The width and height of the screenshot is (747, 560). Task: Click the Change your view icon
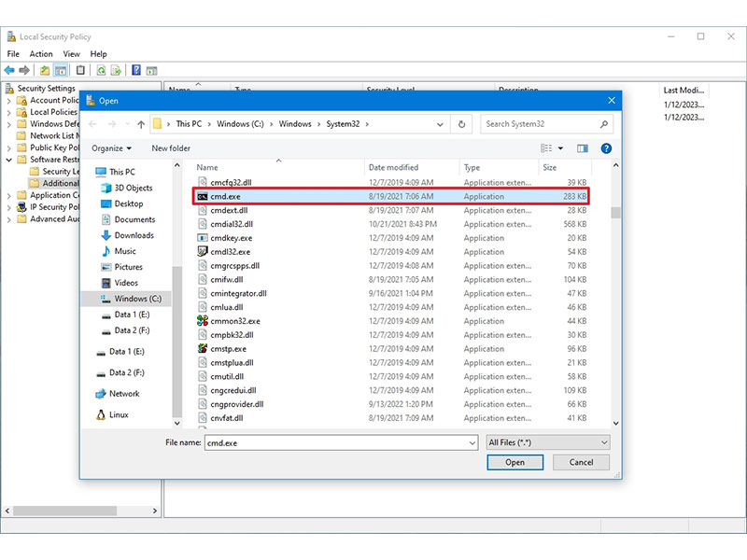(x=546, y=148)
